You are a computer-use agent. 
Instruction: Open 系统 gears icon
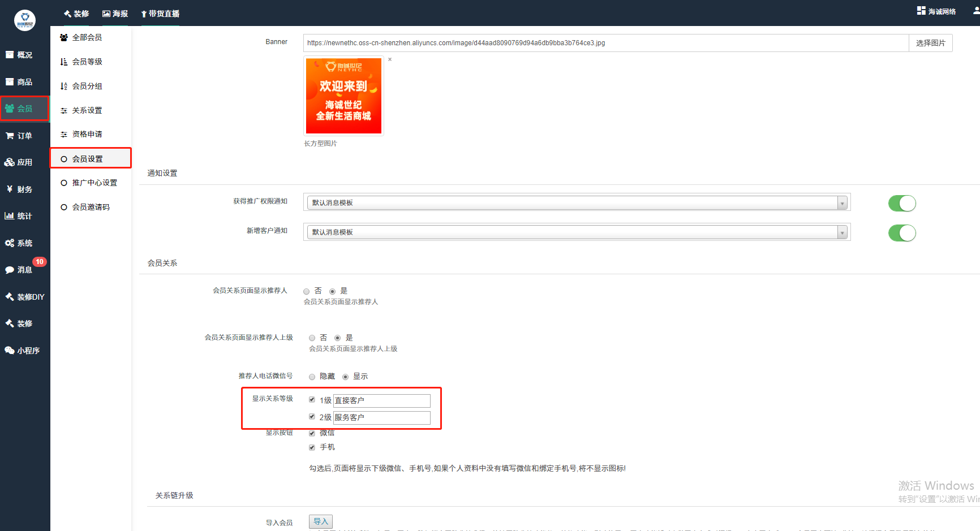10,243
